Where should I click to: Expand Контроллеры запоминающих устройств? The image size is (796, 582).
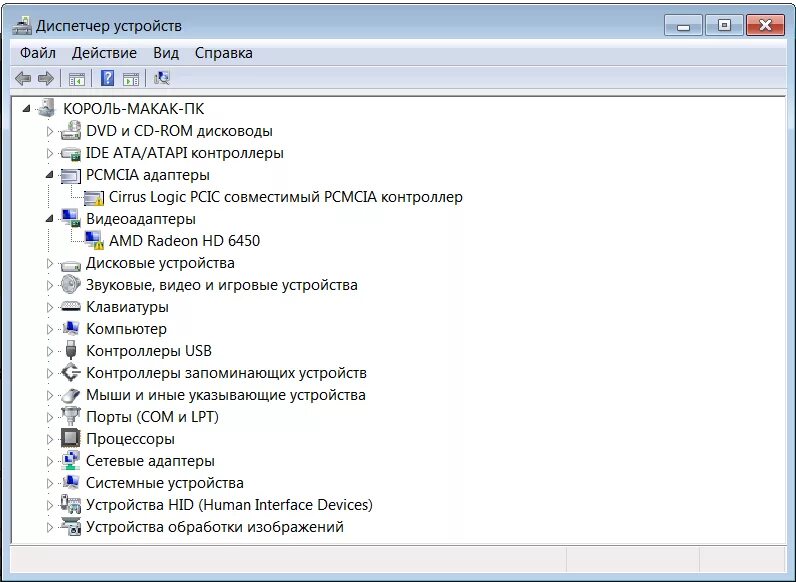pyautogui.click(x=49, y=373)
